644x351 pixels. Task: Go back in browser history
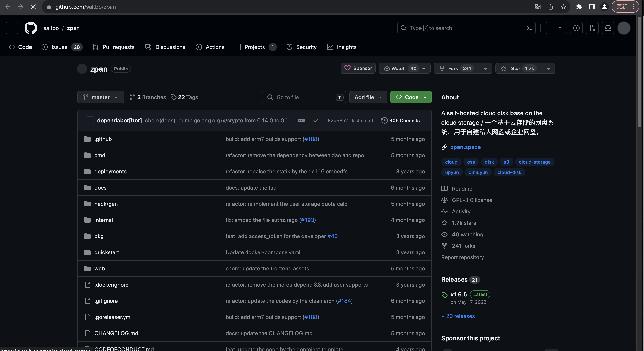tap(8, 7)
